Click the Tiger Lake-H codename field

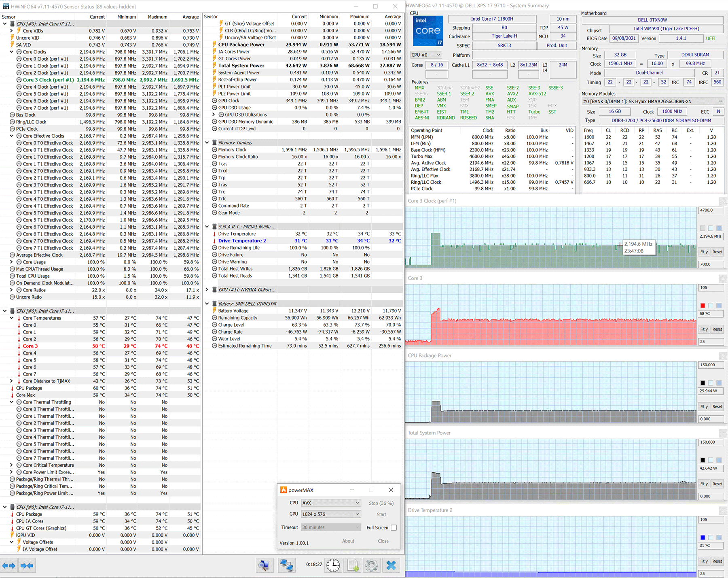pyautogui.click(x=504, y=36)
